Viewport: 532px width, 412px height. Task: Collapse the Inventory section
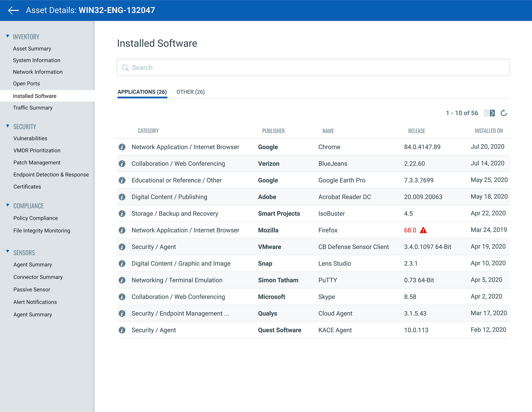pyautogui.click(x=8, y=36)
